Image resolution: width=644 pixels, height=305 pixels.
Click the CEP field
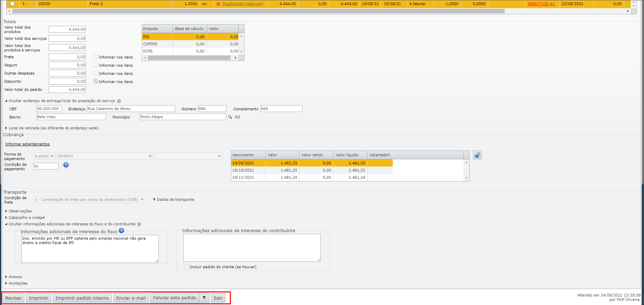49,109
